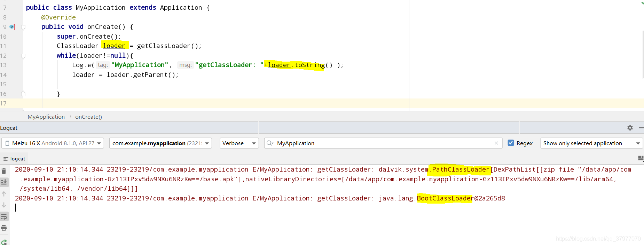This screenshot has height=245, width=644.
Task: Click 'getClassLoader()' on line 11
Action: pos(167,46)
